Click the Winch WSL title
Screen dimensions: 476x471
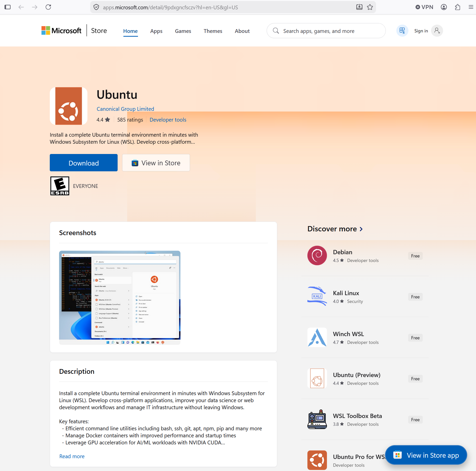tap(348, 334)
